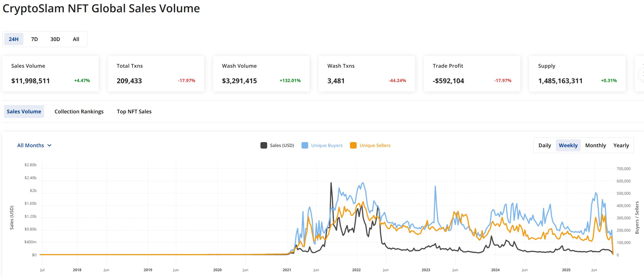Click the +4.47% change indicator
Viewport: 644px width, 277px height.
pos(82,80)
